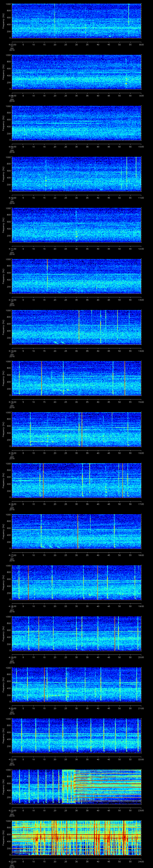Open the spectrogram panel starting at 4:12:00
Image resolution: width=153 pixels, height=868 pixels.
coord(77,276)
